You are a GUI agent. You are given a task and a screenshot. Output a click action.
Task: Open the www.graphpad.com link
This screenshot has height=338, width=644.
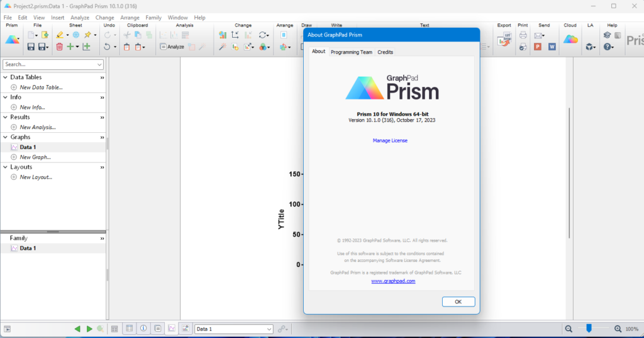click(x=393, y=281)
